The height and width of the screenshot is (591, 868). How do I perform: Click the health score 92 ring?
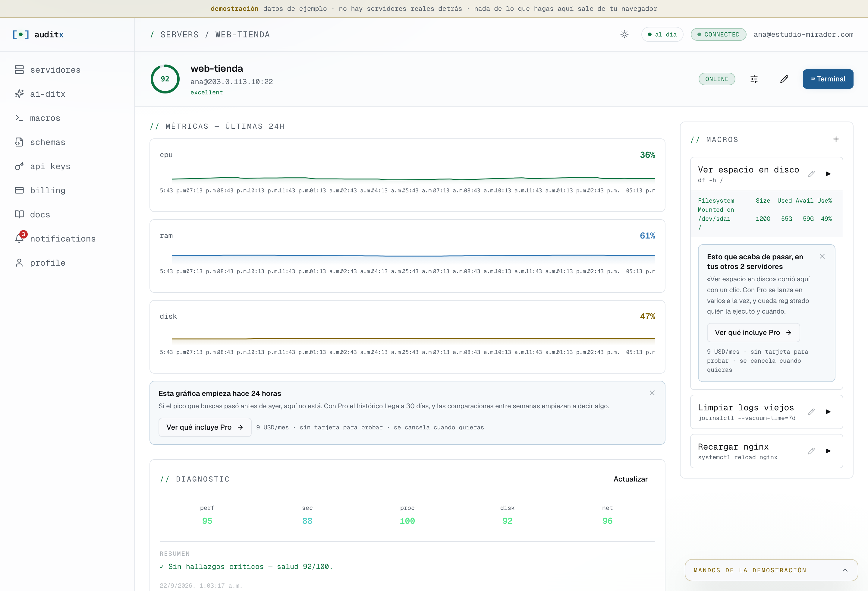[165, 79]
